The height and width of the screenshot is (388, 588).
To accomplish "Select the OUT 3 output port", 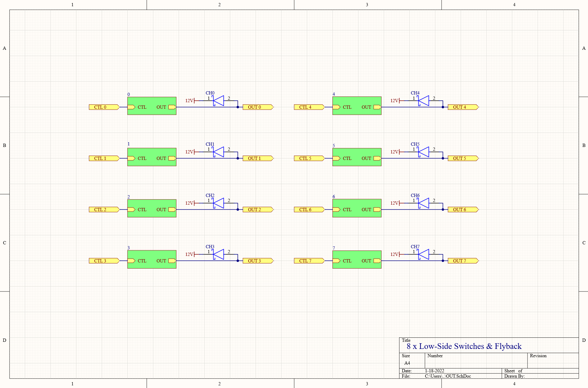I will click(257, 261).
